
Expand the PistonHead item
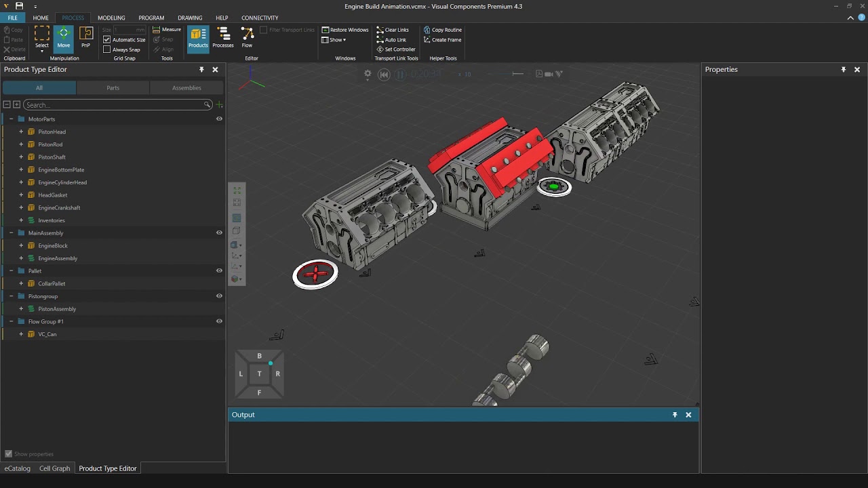point(21,131)
